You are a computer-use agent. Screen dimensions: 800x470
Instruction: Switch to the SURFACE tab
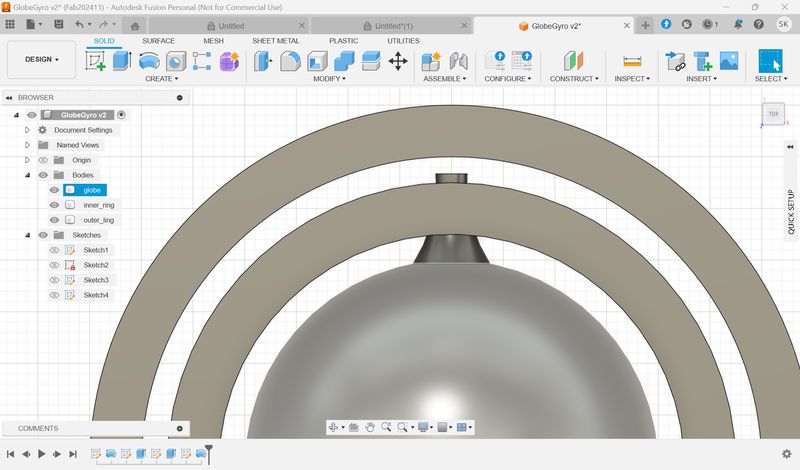[x=158, y=41]
